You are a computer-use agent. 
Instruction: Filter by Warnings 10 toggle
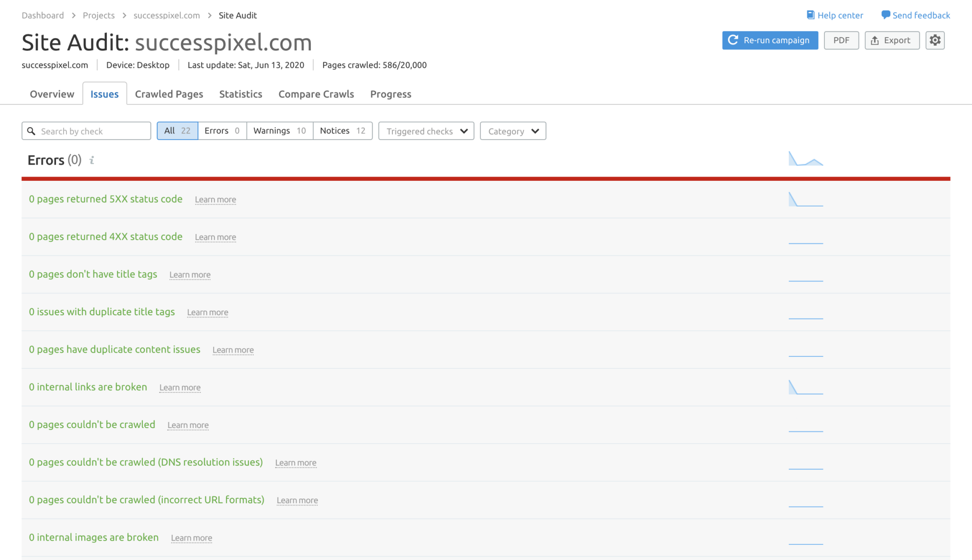pyautogui.click(x=280, y=131)
